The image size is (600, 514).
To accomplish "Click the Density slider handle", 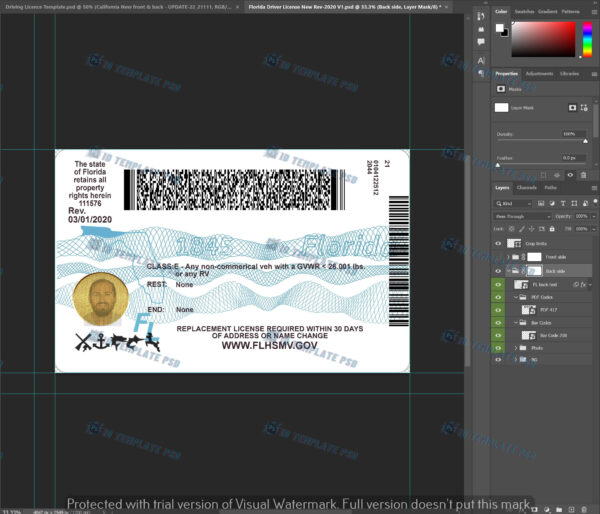I will point(585,141).
